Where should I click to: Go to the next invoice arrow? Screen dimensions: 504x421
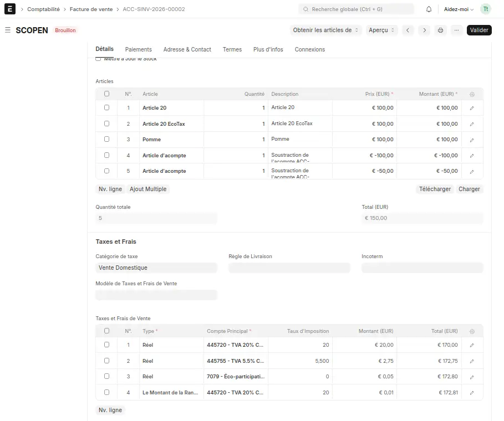pyautogui.click(x=424, y=30)
